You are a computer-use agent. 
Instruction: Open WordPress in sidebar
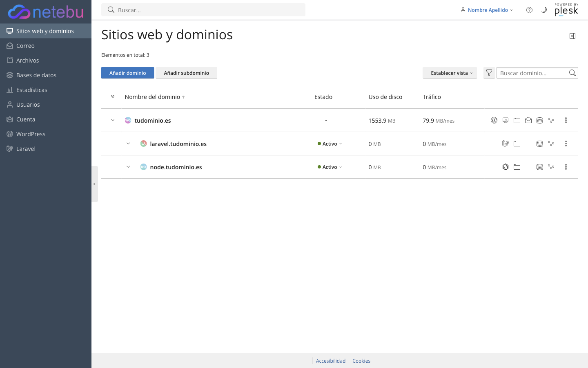[x=46, y=134]
